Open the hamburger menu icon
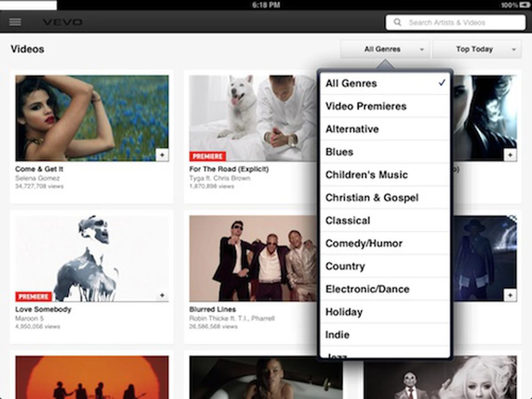Image resolution: width=532 pixels, height=399 pixels. (x=15, y=22)
